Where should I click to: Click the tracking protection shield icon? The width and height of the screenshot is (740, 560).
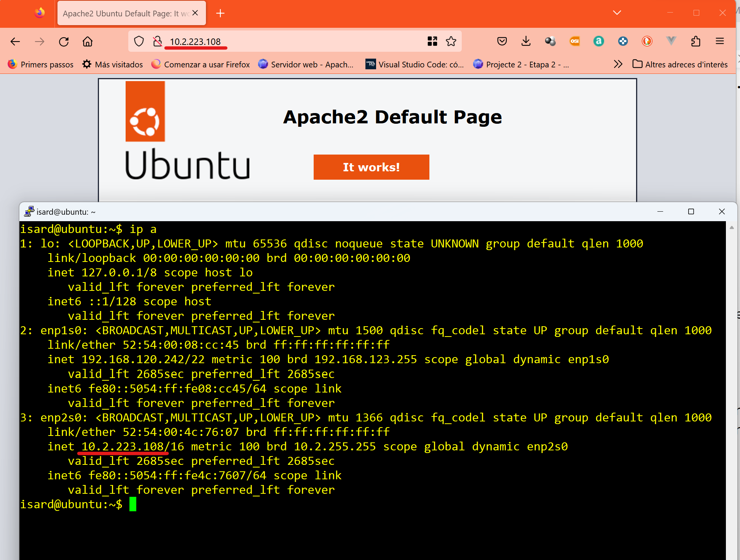click(139, 41)
